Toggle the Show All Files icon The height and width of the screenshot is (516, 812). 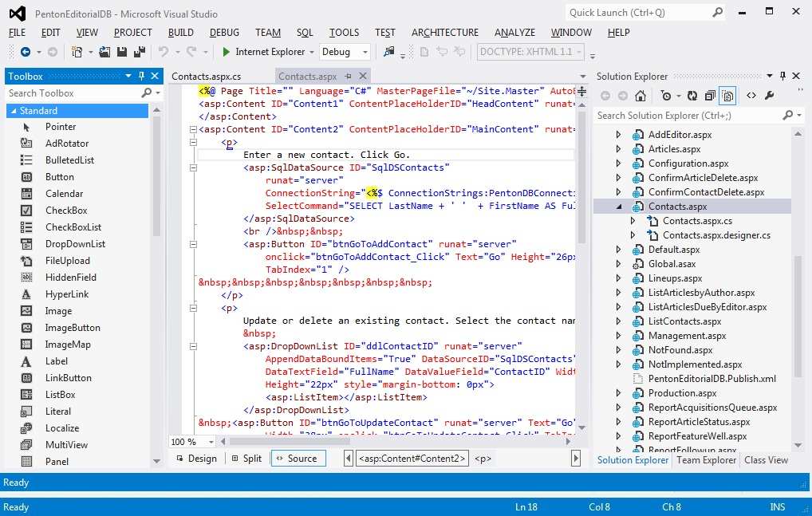727,95
